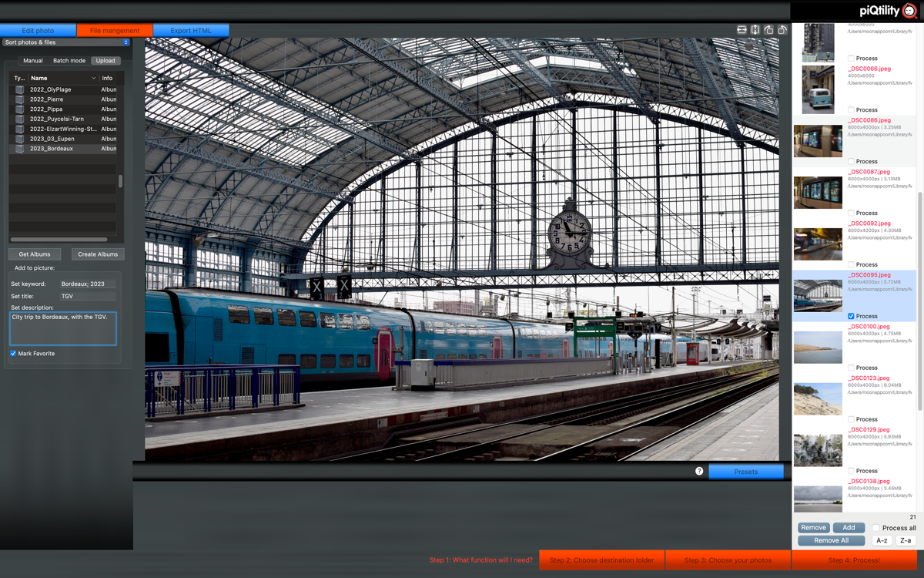Select the _DSC0129.jpeg thumbnail
The height and width of the screenshot is (578, 924).
[818, 451]
